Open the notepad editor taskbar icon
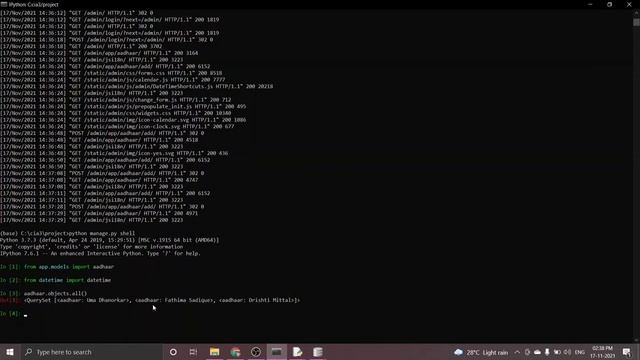640x360 pixels. (x=297, y=352)
